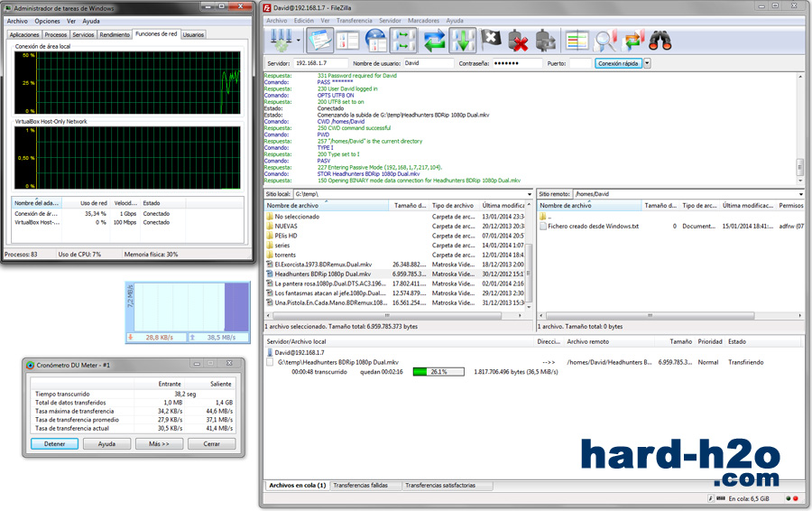Focus the Nombre de usuario field
The width and height of the screenshot is (812, 511).
(429, 63)
